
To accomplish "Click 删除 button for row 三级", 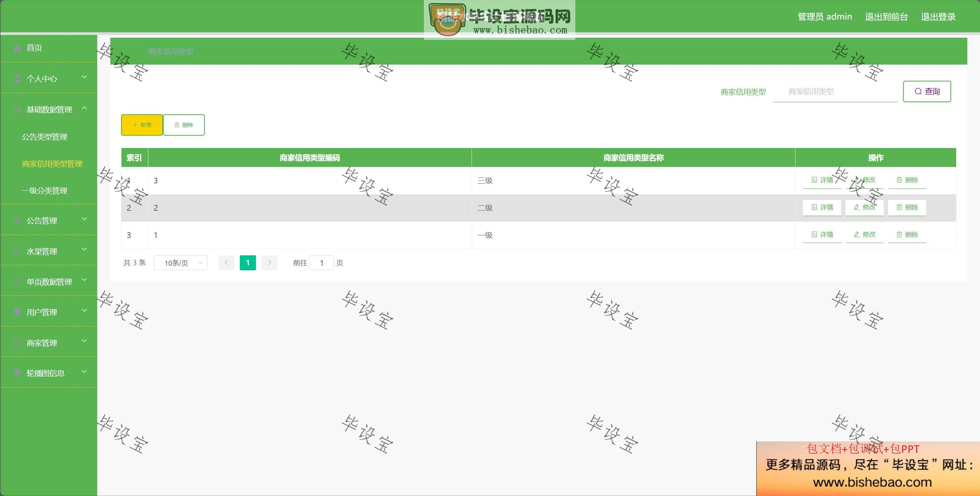I will click(907, 180).
